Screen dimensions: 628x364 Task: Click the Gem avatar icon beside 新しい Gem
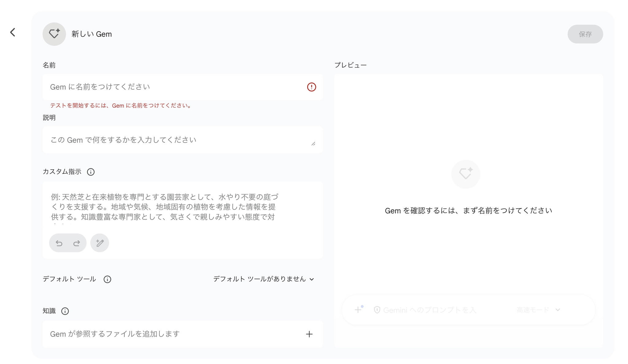pos(54,34)
